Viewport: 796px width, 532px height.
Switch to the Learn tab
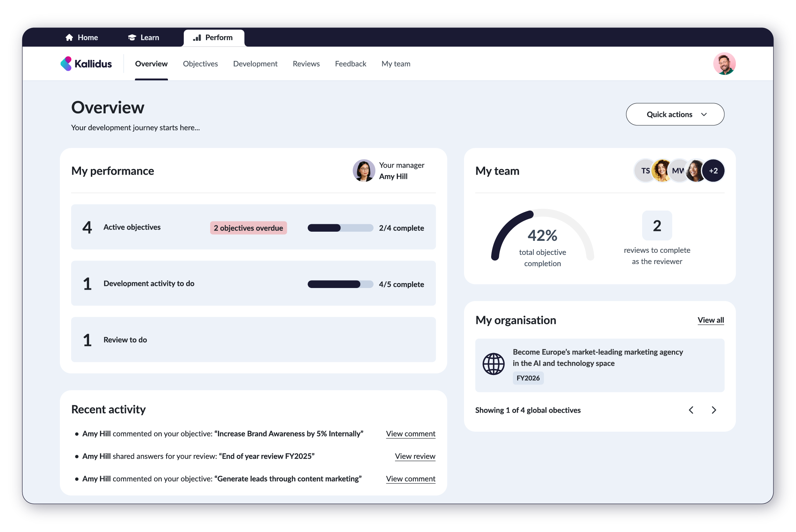144,37
